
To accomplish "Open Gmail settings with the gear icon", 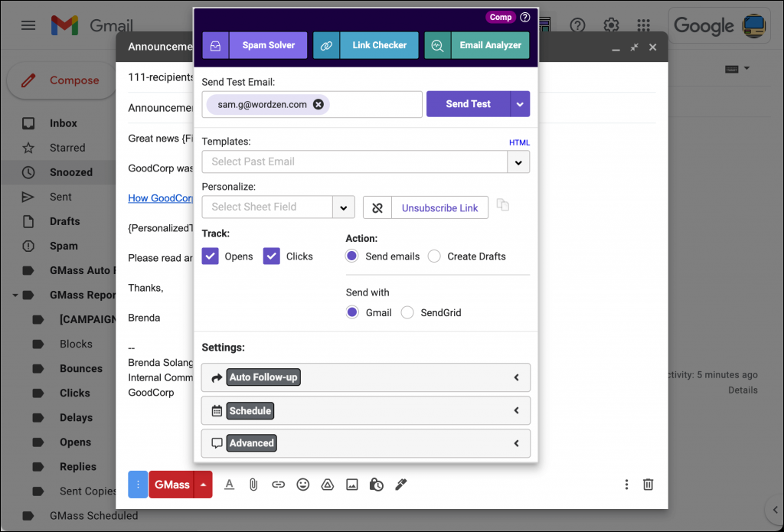I will pos(611,24).
